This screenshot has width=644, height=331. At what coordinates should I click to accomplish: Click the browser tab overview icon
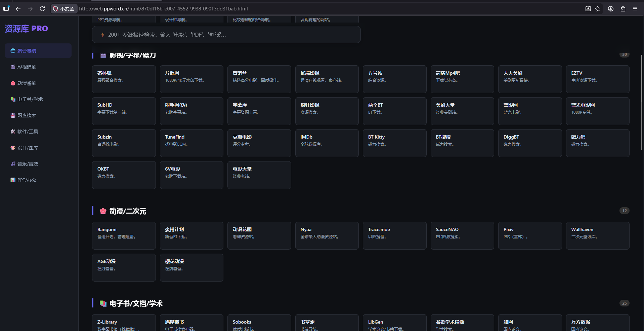(6, 8)
